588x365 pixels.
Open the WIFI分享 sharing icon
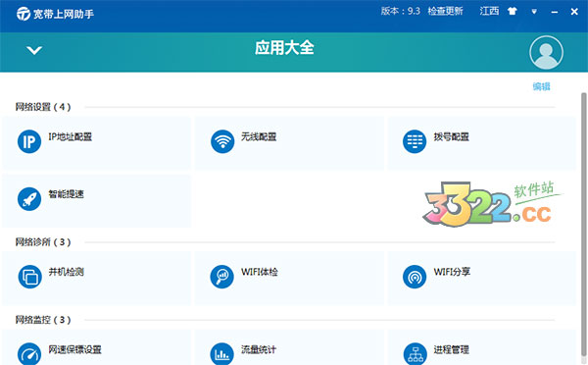415,277
